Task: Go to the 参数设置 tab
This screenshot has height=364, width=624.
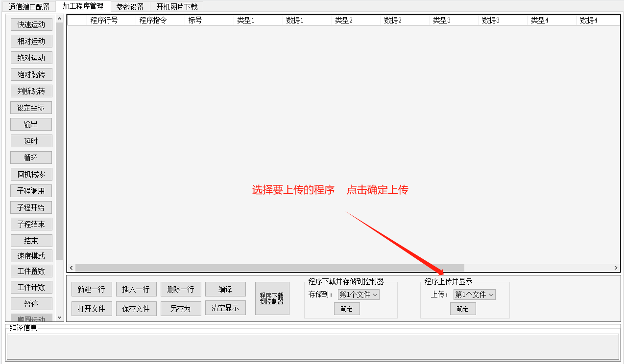Action: (130, 7)
